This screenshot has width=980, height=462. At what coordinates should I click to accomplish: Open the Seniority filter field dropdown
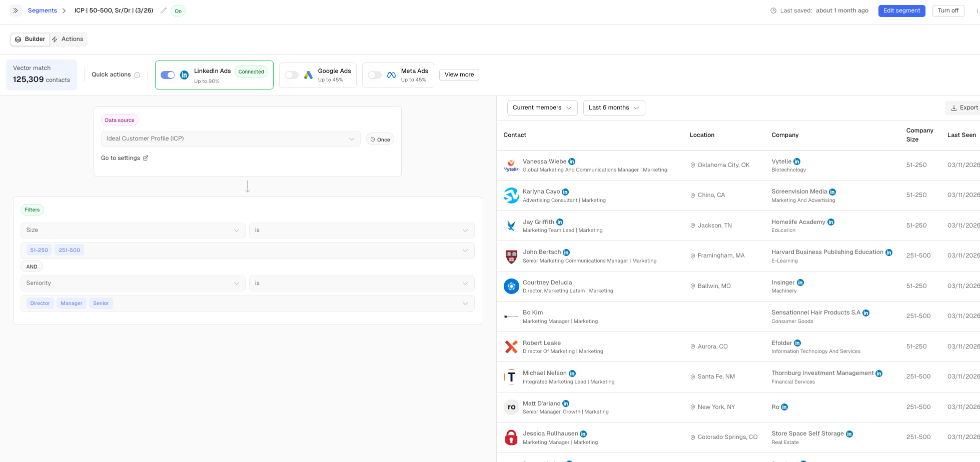(x=133, y=283)
